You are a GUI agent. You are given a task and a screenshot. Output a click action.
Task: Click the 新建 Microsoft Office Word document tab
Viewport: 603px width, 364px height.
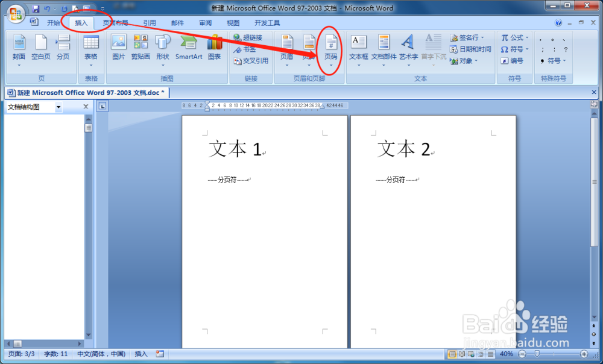click(x=86, y=93)
